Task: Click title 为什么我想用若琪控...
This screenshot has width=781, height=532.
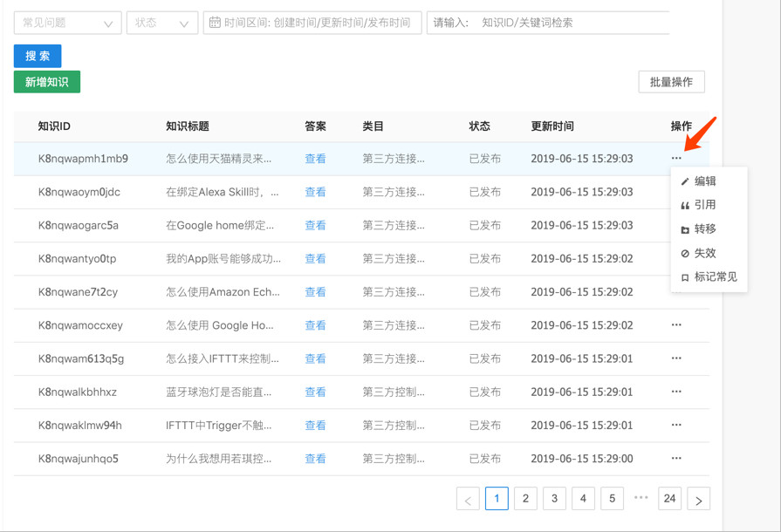Action: click(219, 459)
